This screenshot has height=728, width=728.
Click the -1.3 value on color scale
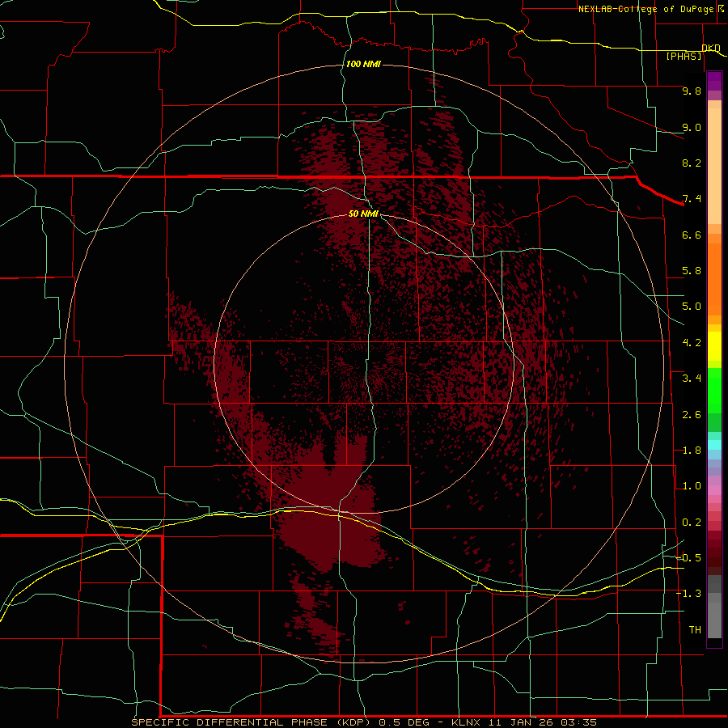point(688,594)
